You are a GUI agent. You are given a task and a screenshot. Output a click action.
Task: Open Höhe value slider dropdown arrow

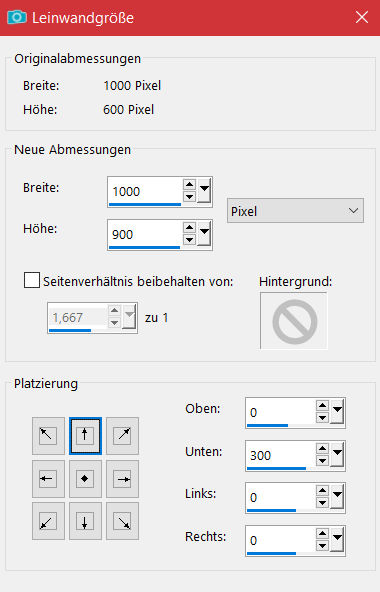tap(204, 234)
